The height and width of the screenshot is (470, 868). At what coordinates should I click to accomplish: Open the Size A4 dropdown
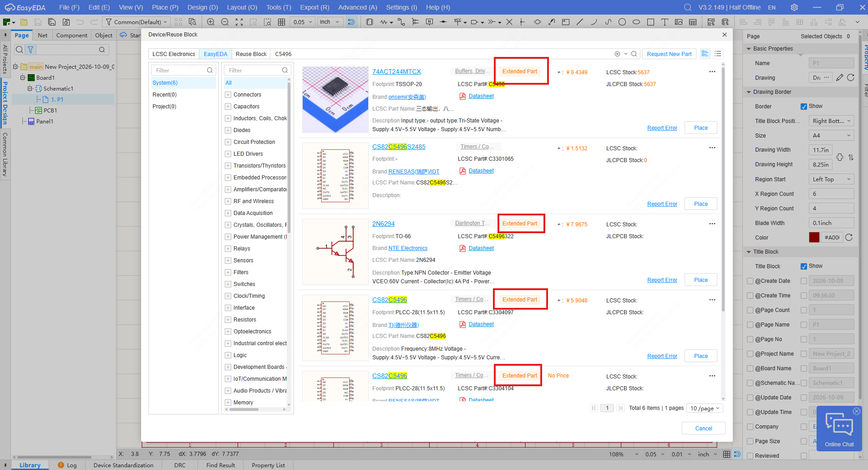[831, 135]
